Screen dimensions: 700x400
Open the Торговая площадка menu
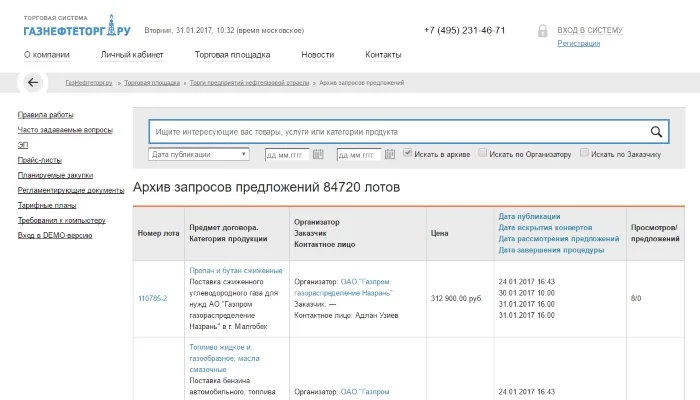tap(232, 55)
